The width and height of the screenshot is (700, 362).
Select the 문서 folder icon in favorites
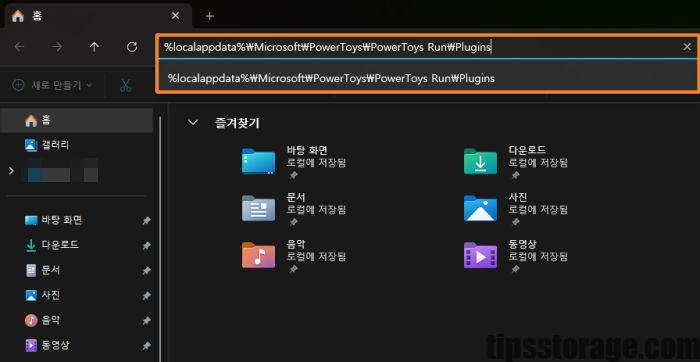[x=258, y=208]
